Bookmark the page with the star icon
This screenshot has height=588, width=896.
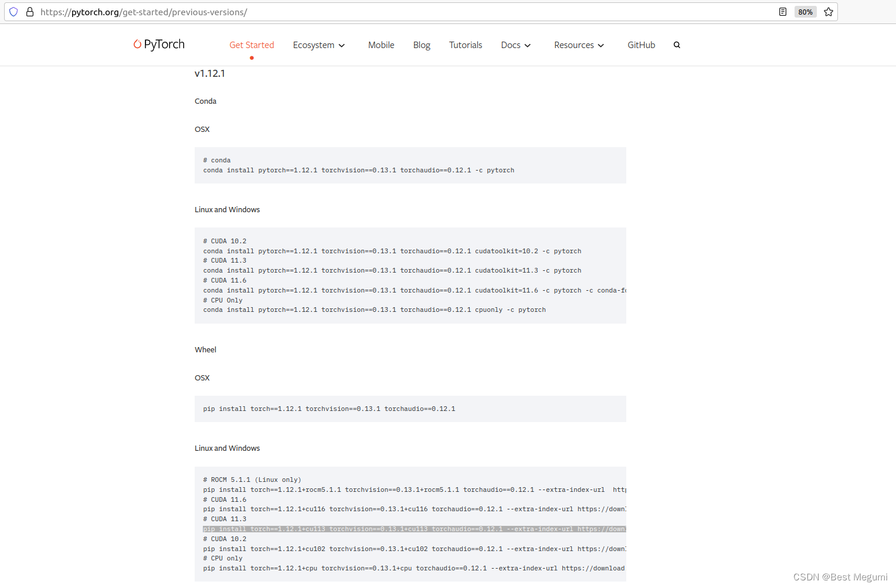coord(829,12)
